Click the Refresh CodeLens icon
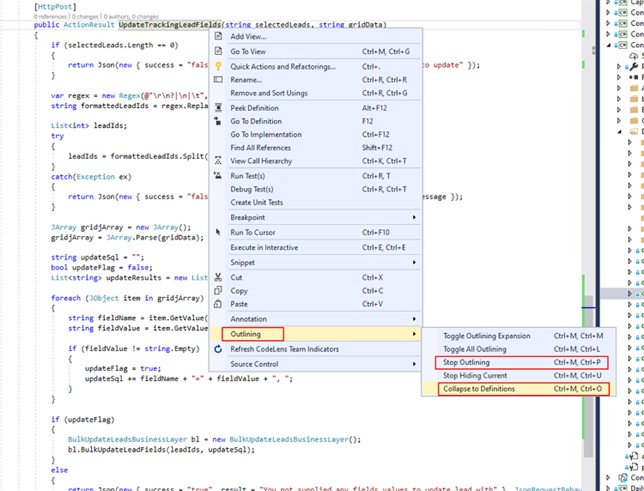Viewport: 644px width, 491px height. coord(219,349)
